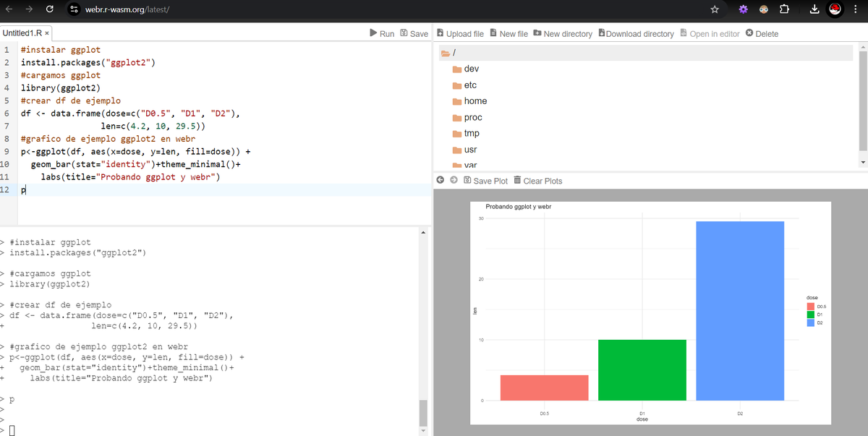Create a New directory
868x436 pixels.
coord(562,33)
